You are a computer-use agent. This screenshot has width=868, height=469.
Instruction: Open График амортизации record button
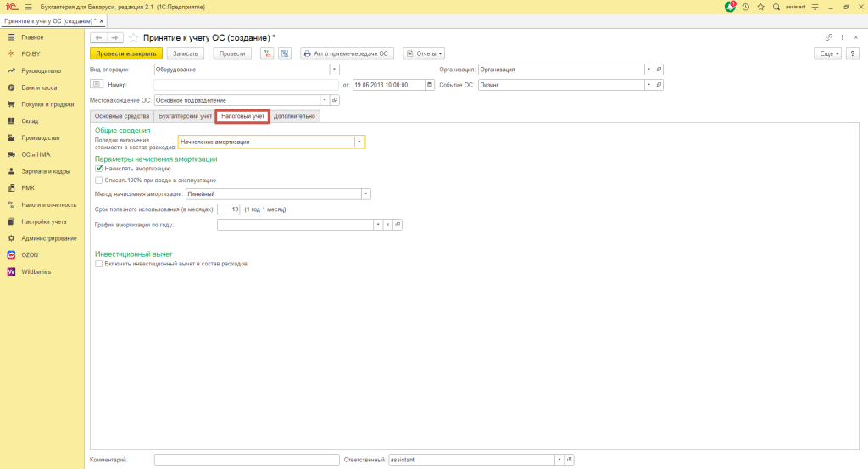pyautogui.click(x=398, y=225)
